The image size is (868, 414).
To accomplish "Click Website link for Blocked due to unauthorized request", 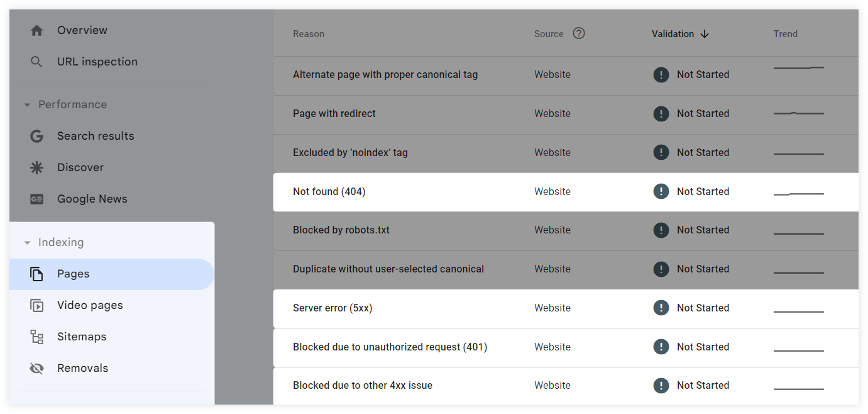I will pos(552,347).
